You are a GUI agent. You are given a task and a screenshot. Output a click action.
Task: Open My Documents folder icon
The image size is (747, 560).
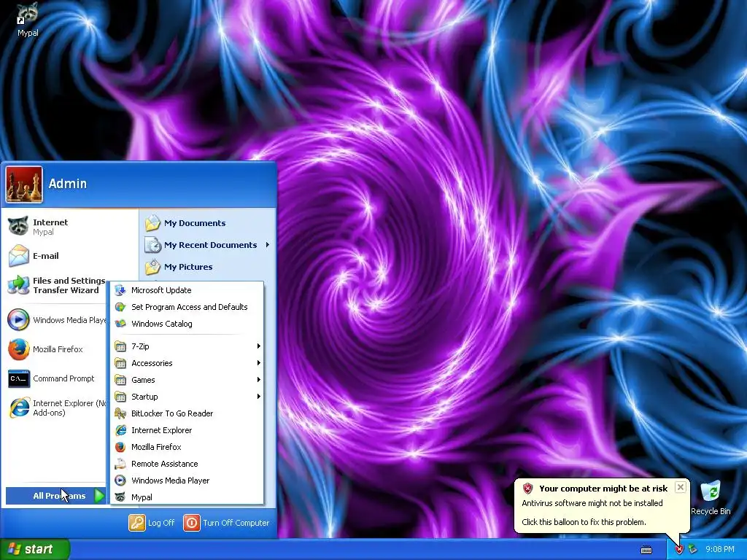152,223
